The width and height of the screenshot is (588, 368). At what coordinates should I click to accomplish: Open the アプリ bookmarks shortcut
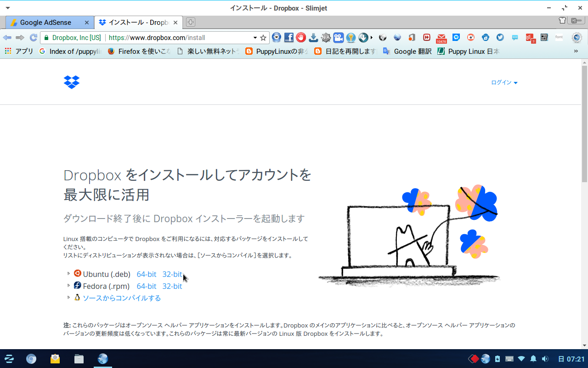point(19,51)
